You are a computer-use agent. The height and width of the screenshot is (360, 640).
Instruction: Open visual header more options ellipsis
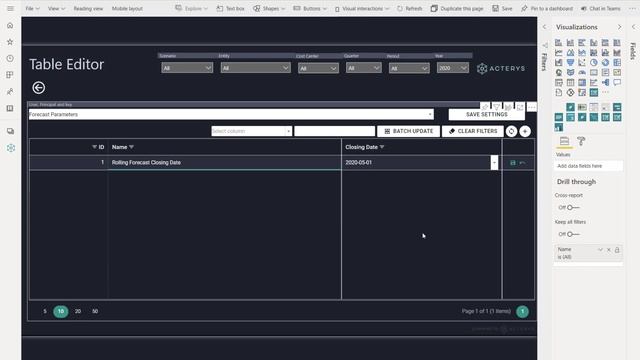[x=532, y=107]
